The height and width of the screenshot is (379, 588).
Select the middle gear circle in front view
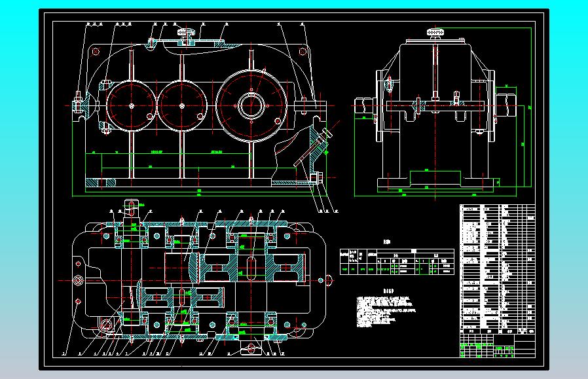tap(182, 106)
